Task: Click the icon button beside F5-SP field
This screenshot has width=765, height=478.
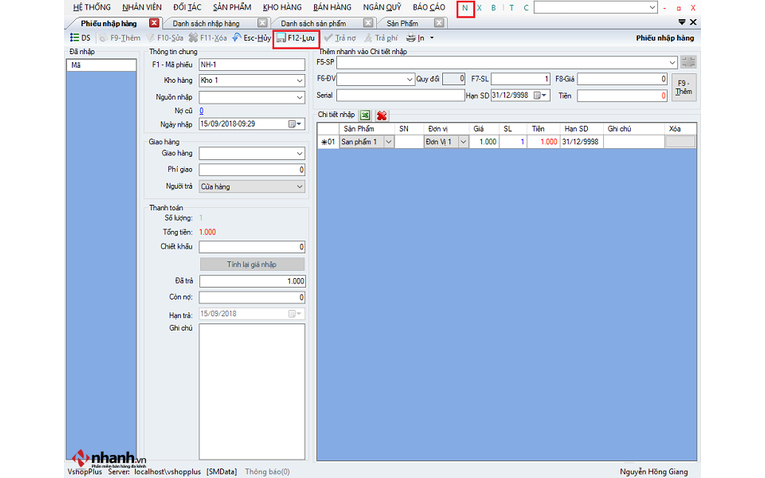Action: point(688,62)
